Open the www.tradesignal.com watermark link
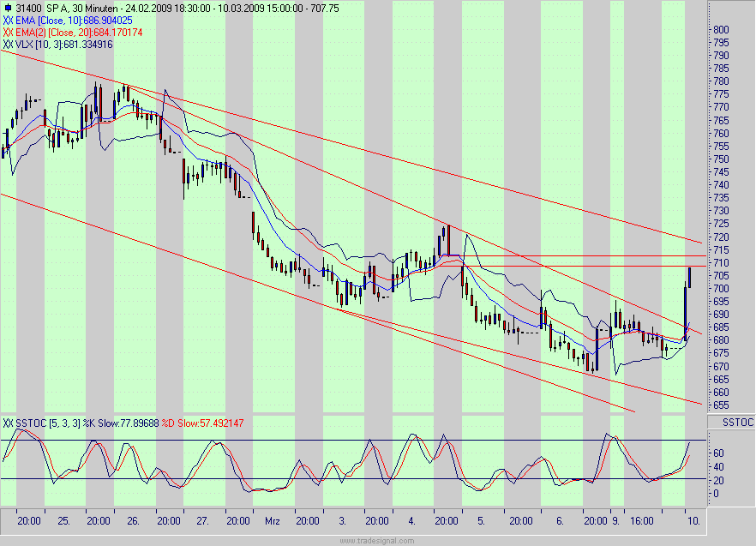The height and width of the screenshot is (546, 756). pyautogui.click(x=377, y=541)
